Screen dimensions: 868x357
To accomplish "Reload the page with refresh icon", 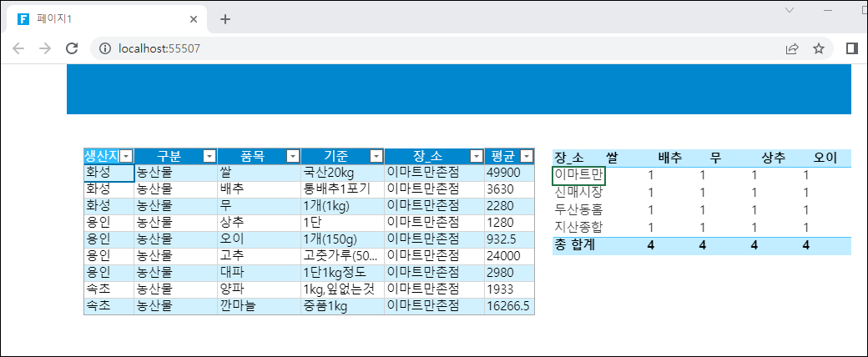I will pos(72,48).
